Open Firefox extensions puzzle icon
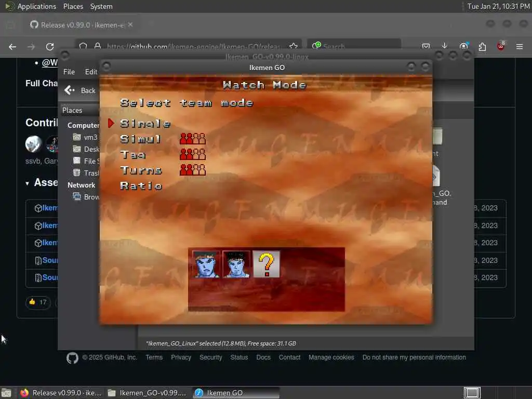This screenshot has width=532, height=399. [482, 46]
